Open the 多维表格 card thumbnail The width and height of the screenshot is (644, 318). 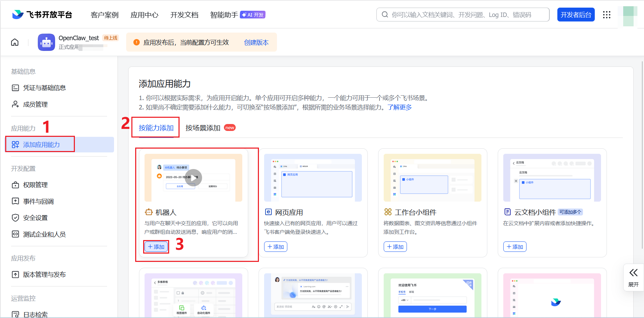click(x=193, y=295)
